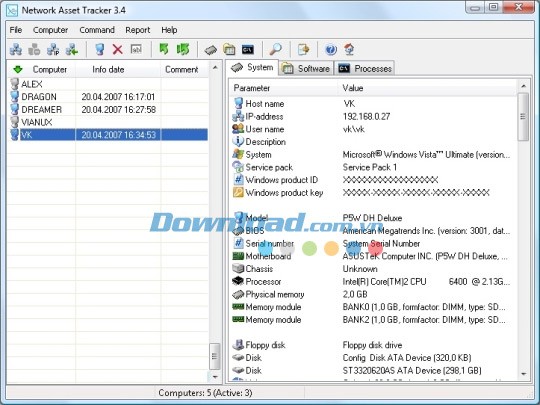
Task: Click the System panel scrollbar thumb
Action: (523, 117)
